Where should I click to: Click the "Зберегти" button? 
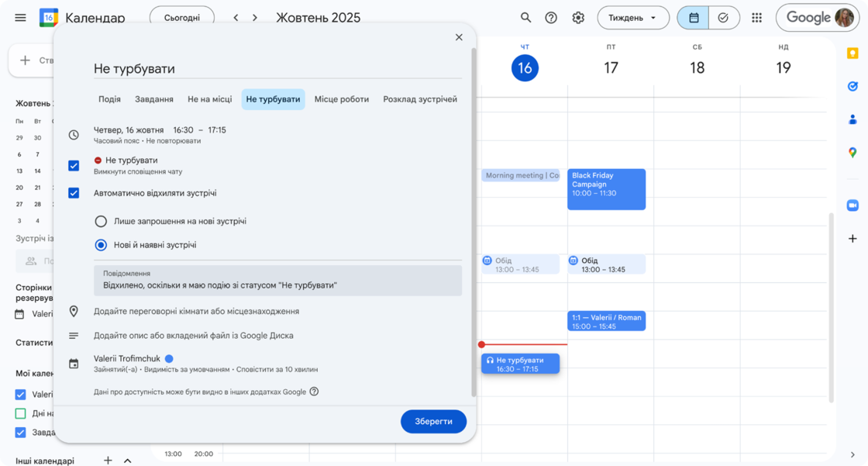coord(433,421)
